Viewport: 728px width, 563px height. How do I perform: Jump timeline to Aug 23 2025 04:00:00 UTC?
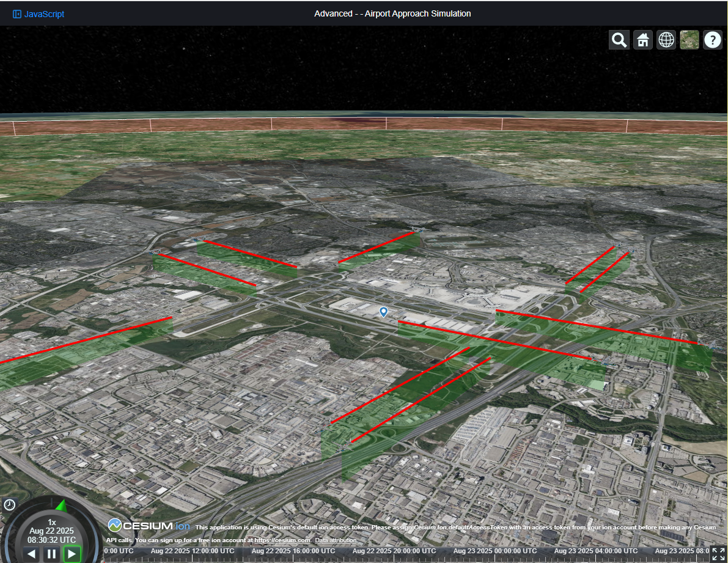[x=596, y=551]
